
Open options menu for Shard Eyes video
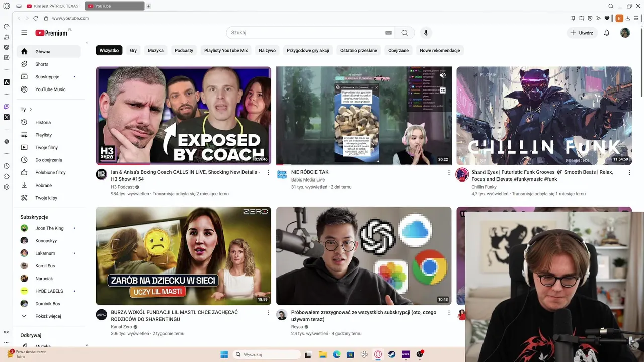pos(629,172)
